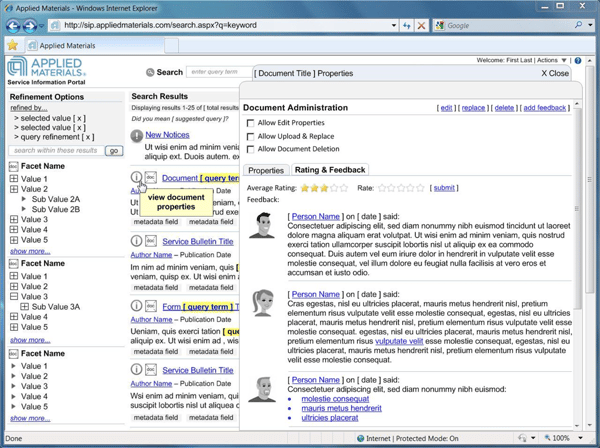Click the molestie consequat link
Viewport: 600px width, 448px height.
tap(335, 399)
